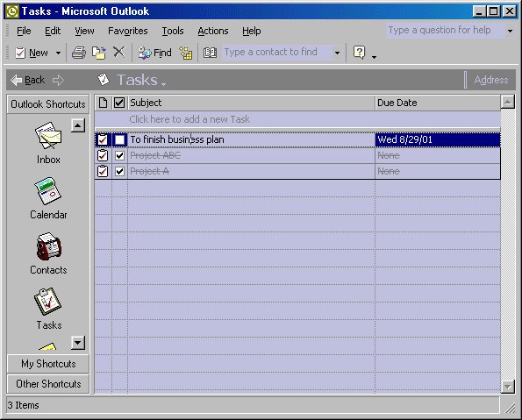Click the task icon for Project A row

(x=103, y=171)
